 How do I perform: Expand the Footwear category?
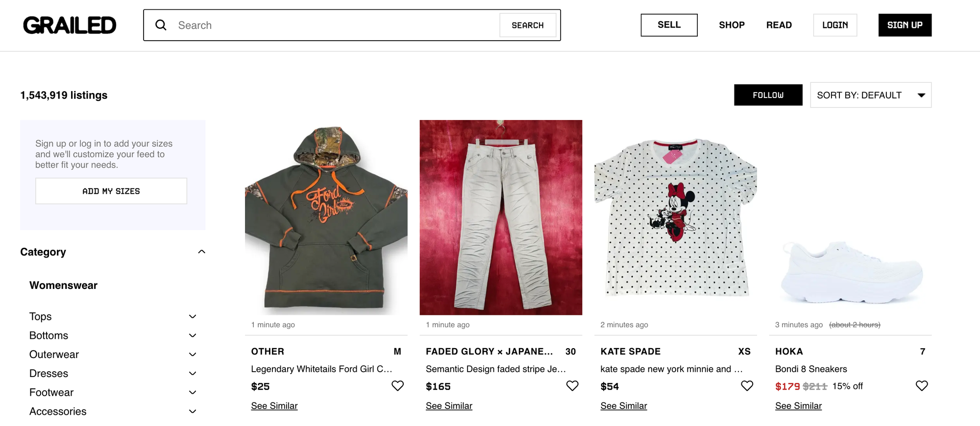coord(193,392)
